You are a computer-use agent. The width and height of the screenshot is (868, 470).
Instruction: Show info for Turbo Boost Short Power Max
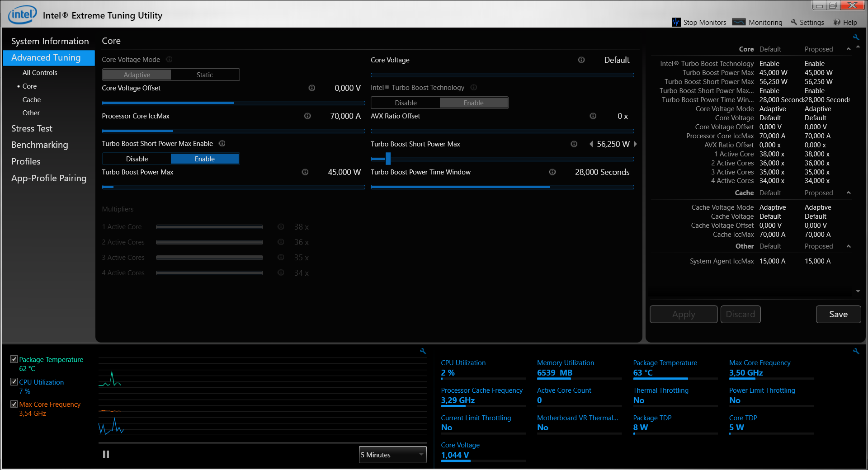coord(574,144)
